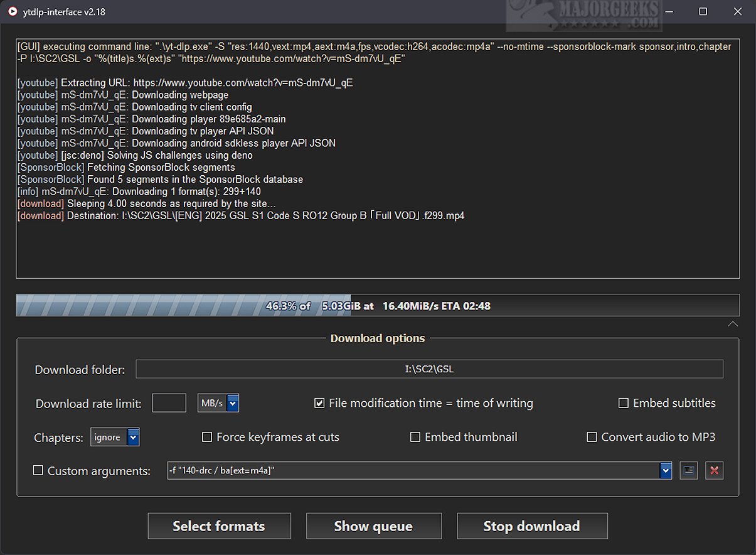Viewport: 756px width, 555px height.
Task: Click the 'Downloading android sdkless player API JSON' line
Action: pyautogui.click(x=176, y=143)
